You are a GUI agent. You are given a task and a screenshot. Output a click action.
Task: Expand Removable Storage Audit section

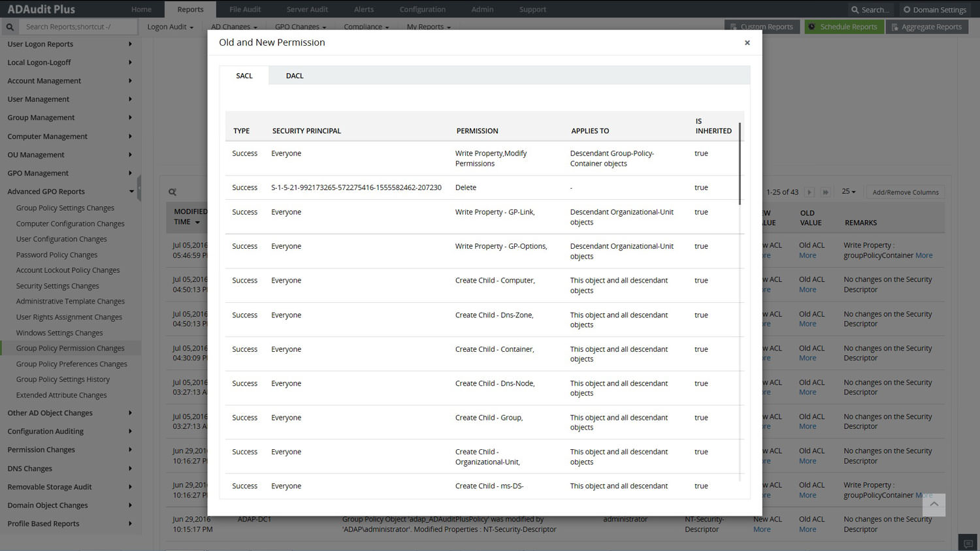(x=70, y=487)
